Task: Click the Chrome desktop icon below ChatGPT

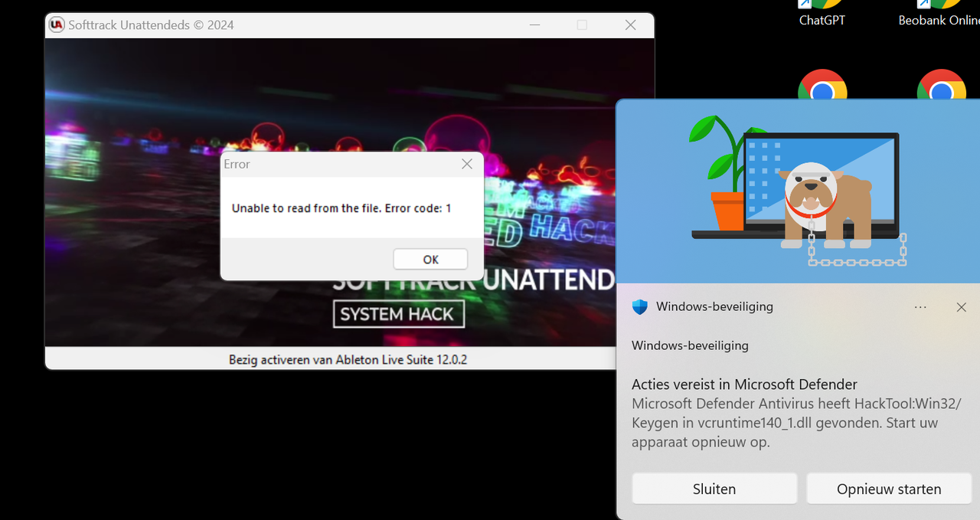Action: tap(822, 86)
